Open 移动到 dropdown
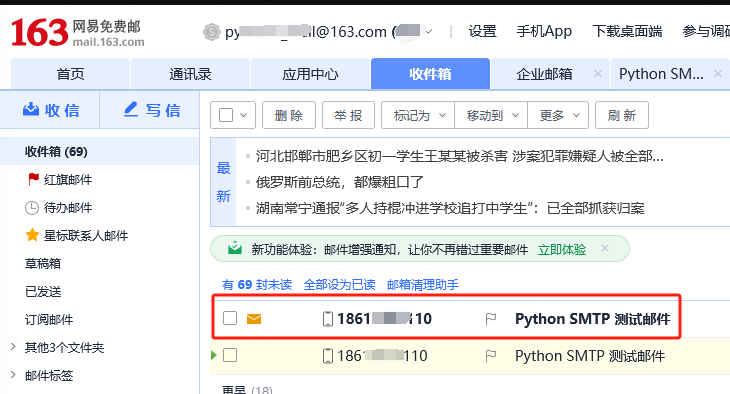Screen dimensions: 730x394 point(491,115)
